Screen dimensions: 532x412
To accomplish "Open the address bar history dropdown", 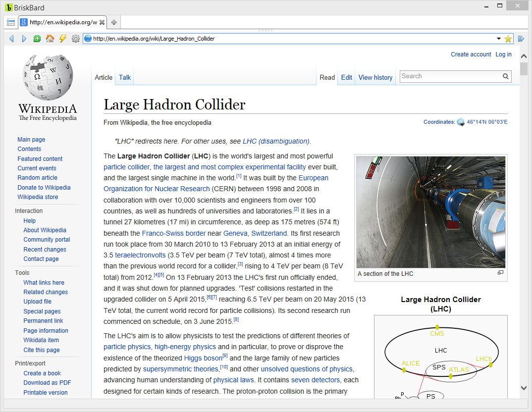I will [x=499, y=39].
